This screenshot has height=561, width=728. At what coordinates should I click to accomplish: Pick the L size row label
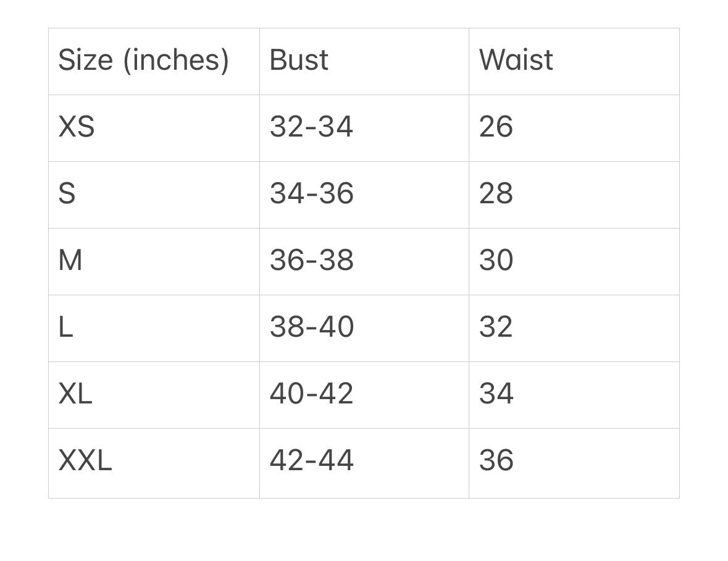(65, 327)
